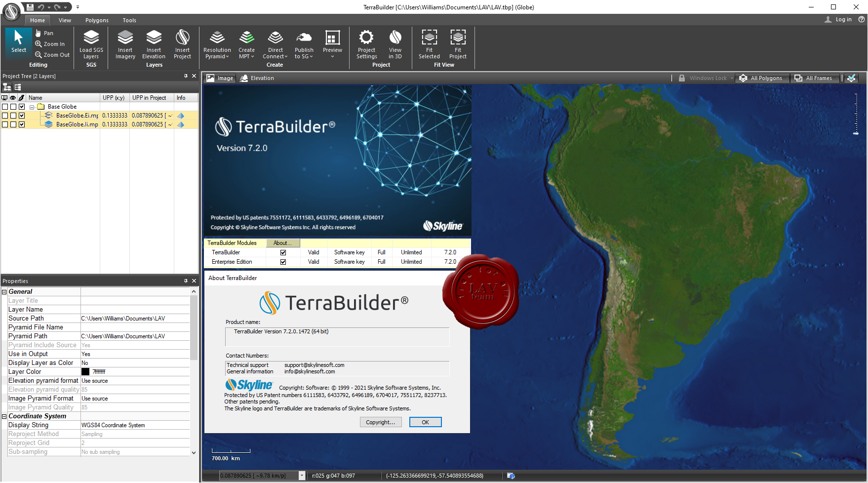868x483 pixels.
Task: Switch to the Home ribbon tab
Action: tap(38, 20)
